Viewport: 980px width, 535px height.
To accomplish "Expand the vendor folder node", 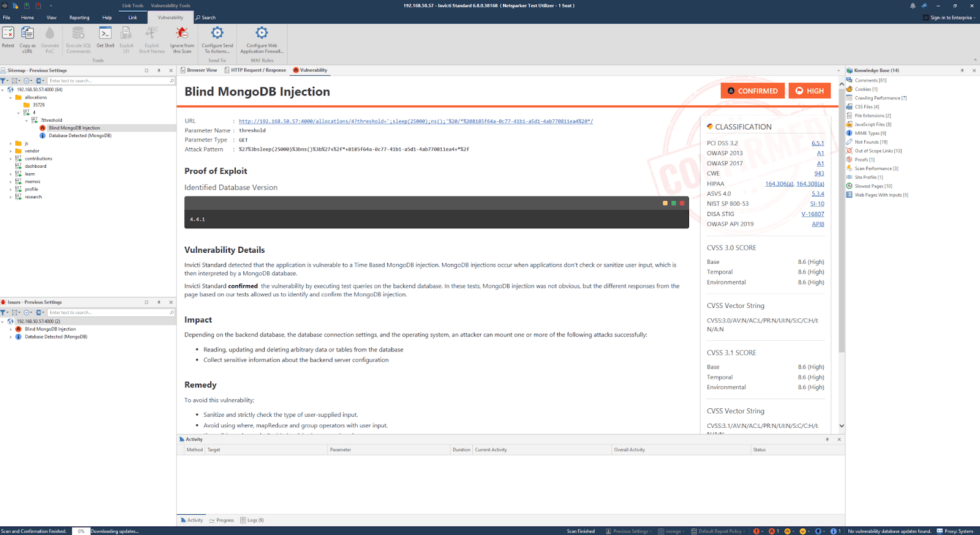I will pyautogui.click(x=10, y=151).
